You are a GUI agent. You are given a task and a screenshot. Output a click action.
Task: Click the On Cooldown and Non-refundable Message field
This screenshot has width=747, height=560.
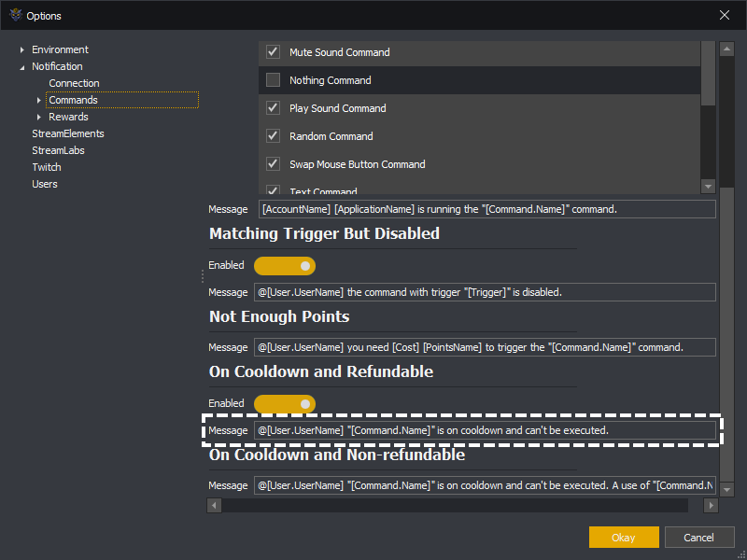[x=485, y=485]
